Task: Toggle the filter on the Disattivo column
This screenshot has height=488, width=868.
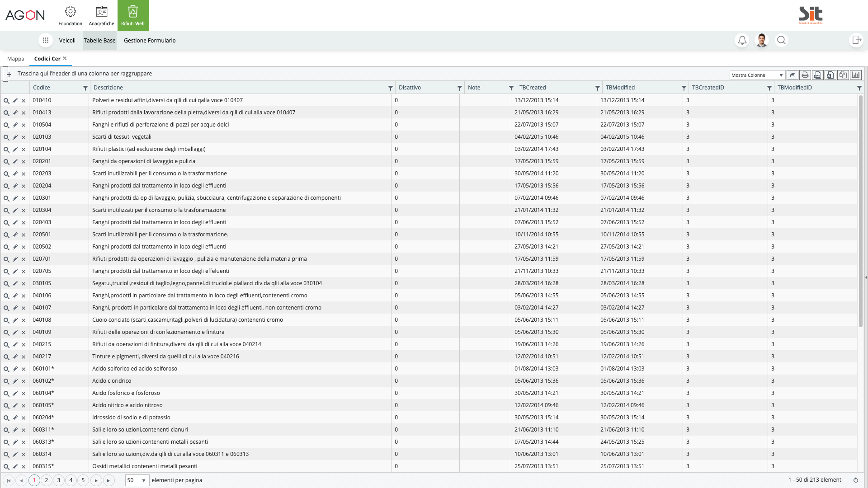Action: [460, 88]
